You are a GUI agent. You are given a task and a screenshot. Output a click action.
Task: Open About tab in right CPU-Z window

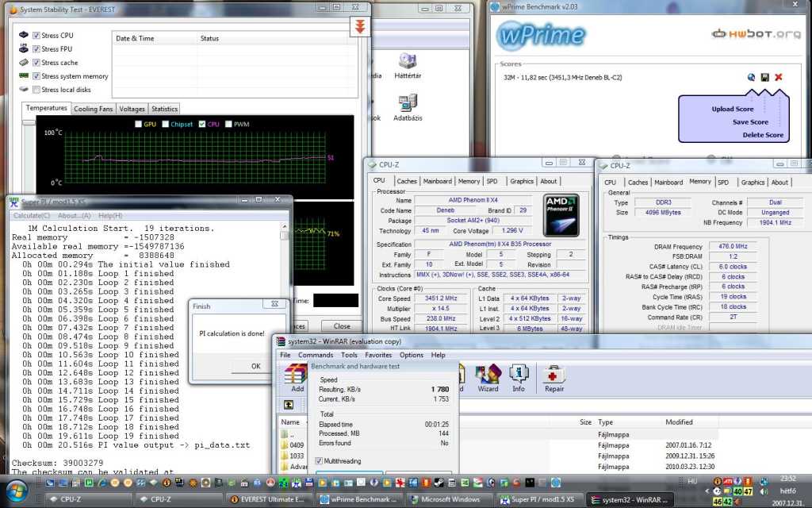779,183
